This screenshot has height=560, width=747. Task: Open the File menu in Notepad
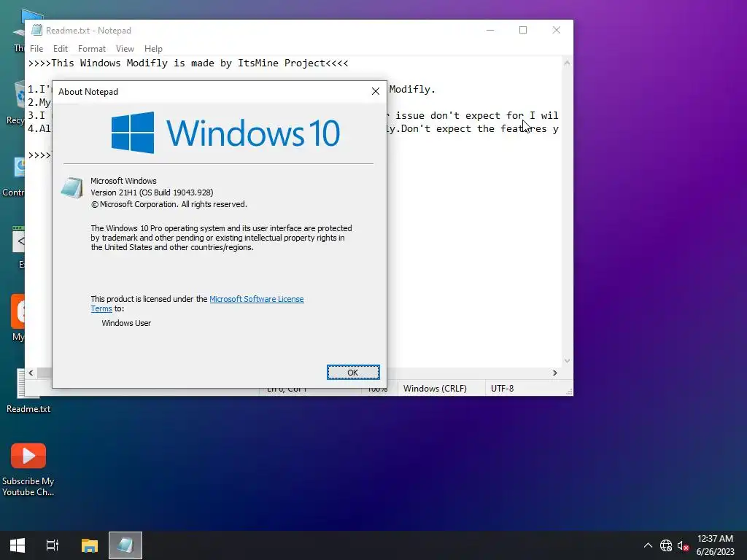(36, 49)
